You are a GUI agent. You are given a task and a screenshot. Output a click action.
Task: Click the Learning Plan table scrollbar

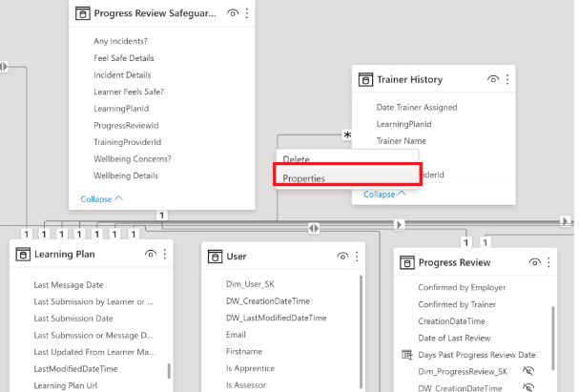tap(169, 371)
